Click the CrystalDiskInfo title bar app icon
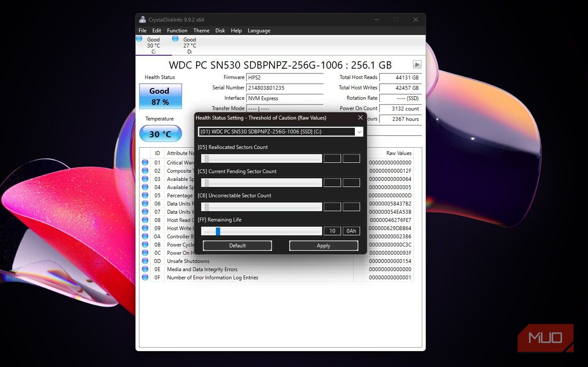 [142, 19]
